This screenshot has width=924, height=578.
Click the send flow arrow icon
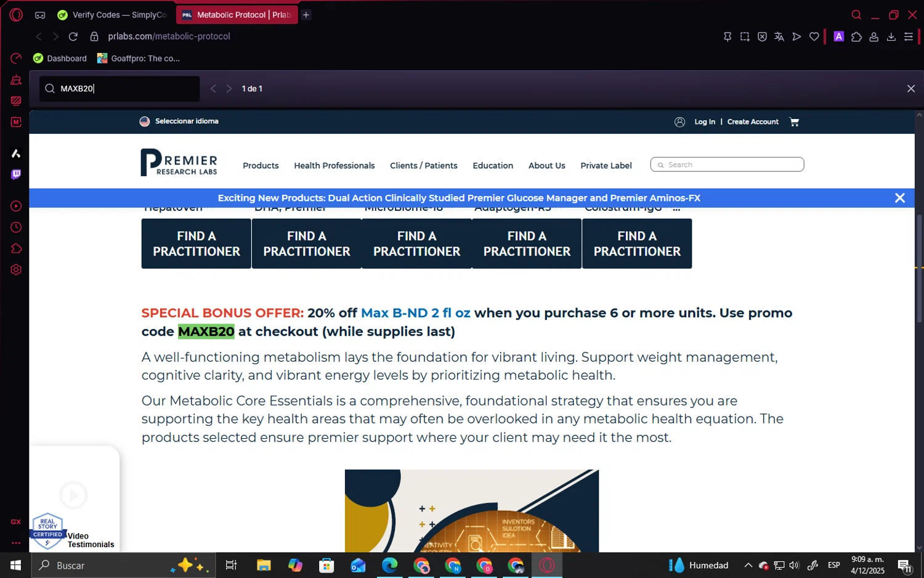796,37
